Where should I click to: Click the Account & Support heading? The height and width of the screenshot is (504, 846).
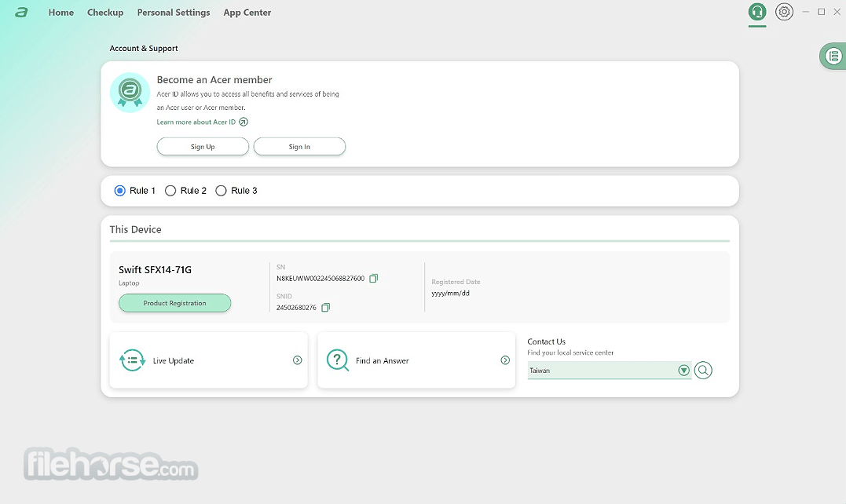pyautogui.click(x=144, y=48)
